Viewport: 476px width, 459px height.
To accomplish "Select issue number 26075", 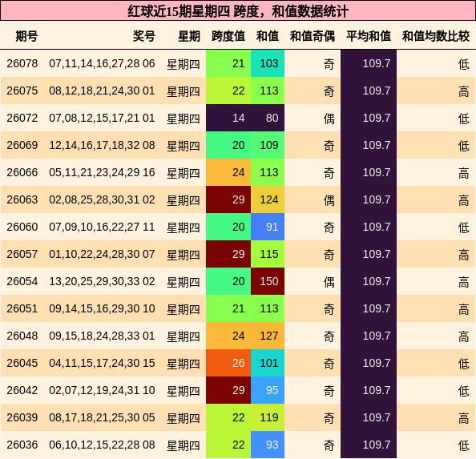I will (x=22, y=91).
